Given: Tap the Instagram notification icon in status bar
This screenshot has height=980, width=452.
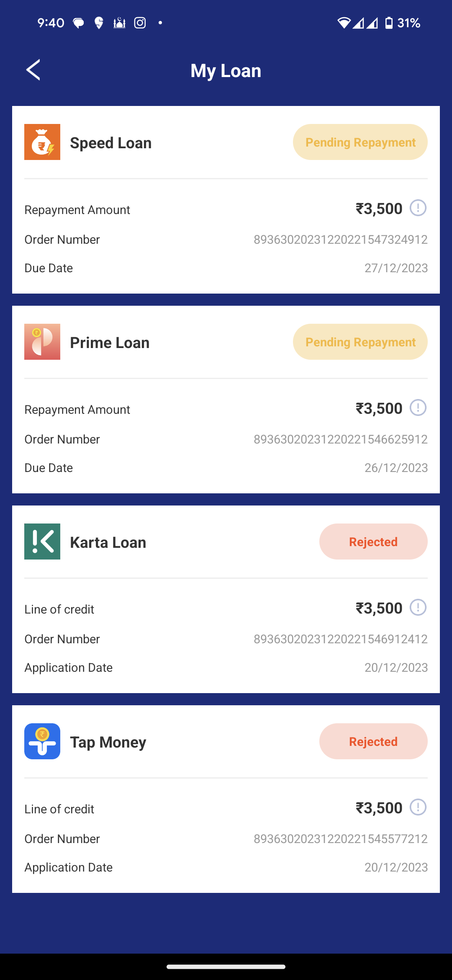Looking at the screenshot, I should [x=140, y=23].
